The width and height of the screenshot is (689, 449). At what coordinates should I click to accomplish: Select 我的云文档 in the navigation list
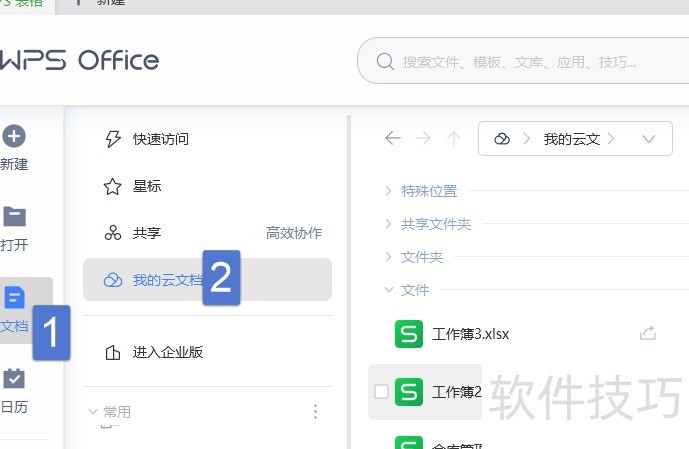pyautogui.click(x=207, y=280)
